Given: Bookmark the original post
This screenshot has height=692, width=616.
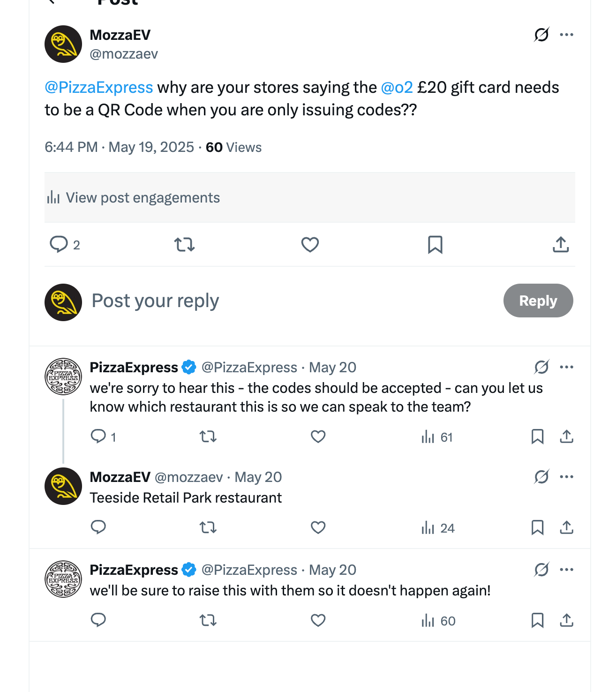Looking at the screenshot, I should pos(435,244).
